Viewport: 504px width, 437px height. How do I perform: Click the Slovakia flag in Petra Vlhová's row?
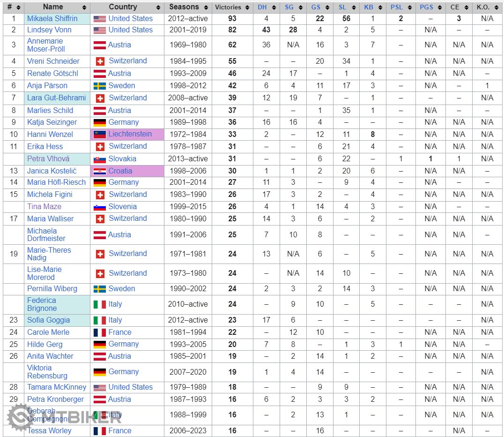click(x=99, y=159)
